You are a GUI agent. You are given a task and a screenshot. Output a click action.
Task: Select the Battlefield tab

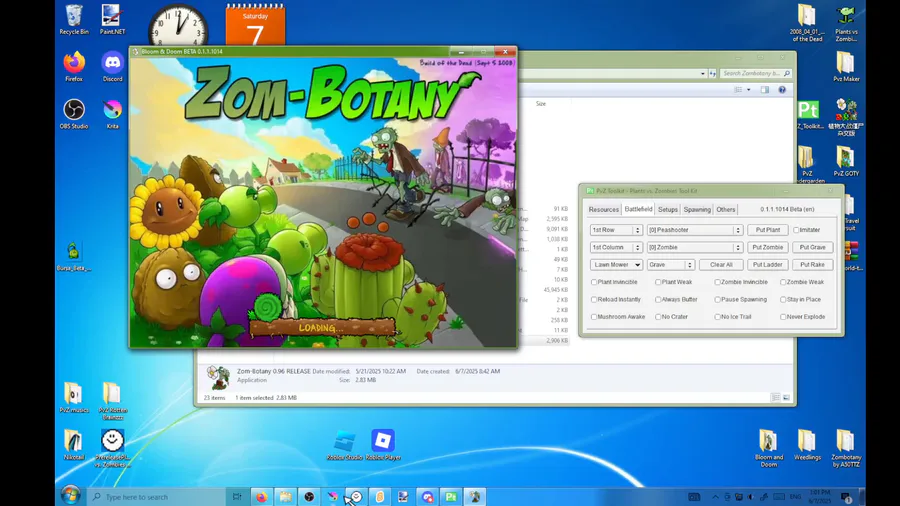point(638,209)
